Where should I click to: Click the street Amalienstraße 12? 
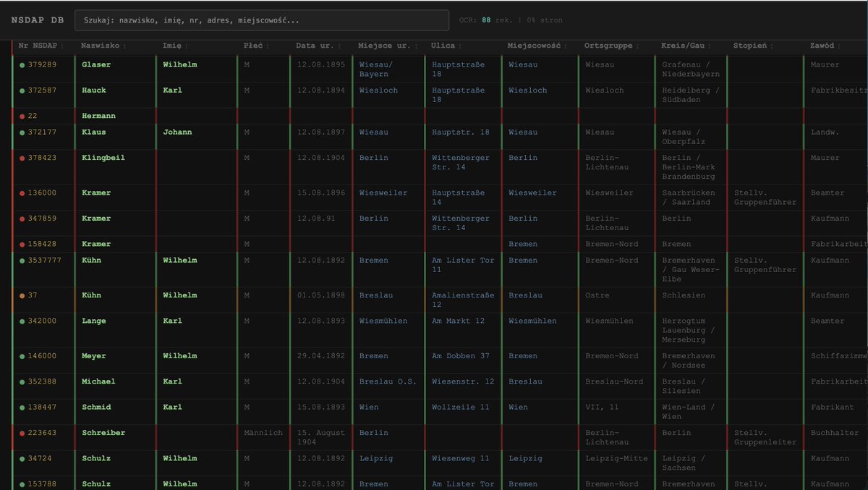coord(464,300)
